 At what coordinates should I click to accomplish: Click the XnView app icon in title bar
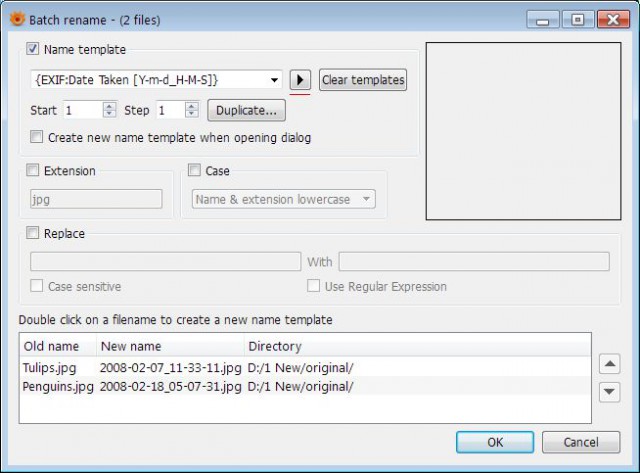coord(17,19)
